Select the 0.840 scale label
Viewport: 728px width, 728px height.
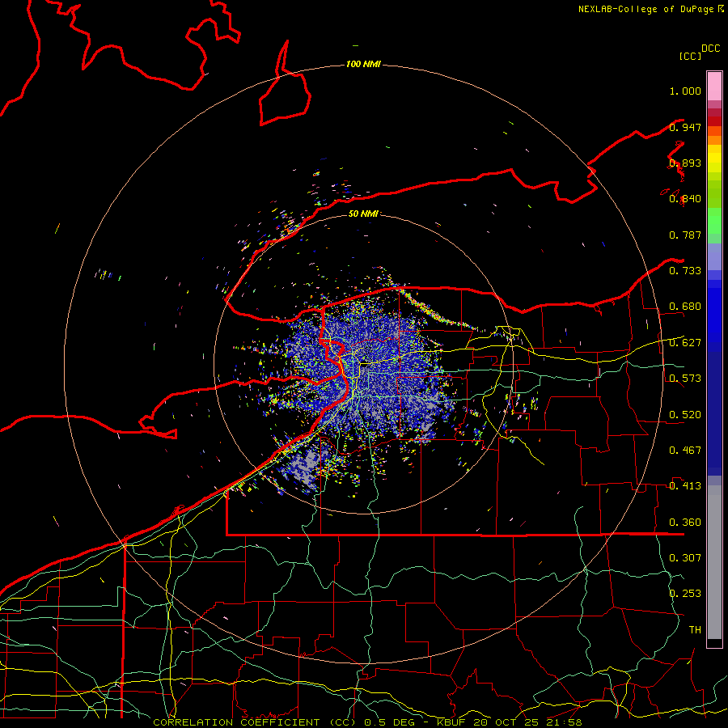[685, 199]
